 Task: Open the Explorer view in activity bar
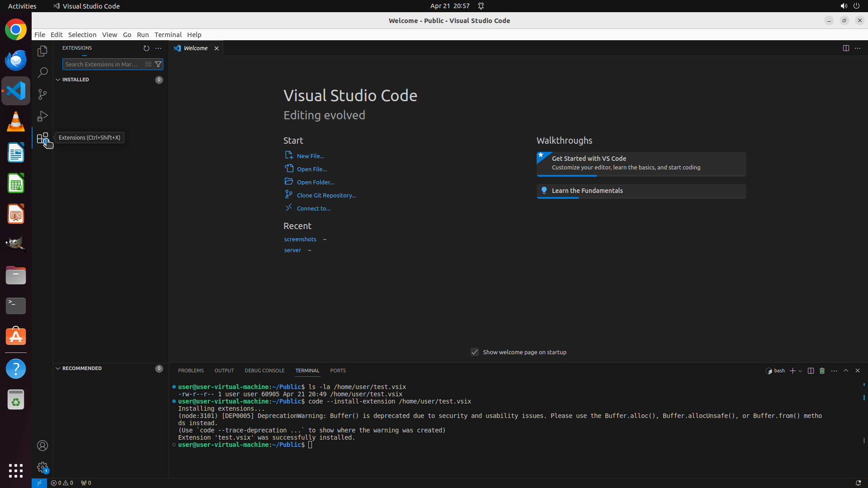click(42, 51)
